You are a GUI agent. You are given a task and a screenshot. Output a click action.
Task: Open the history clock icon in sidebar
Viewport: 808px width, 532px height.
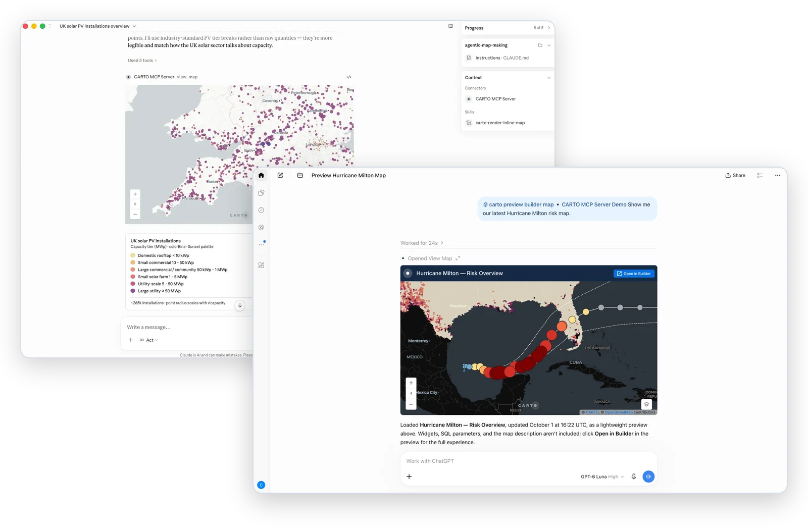coord(261,210)
